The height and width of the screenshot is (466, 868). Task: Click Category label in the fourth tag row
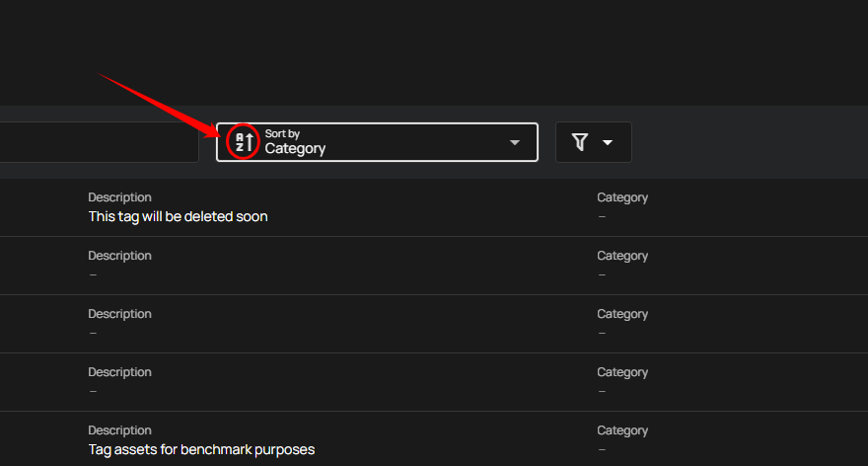tap(622, 372)
